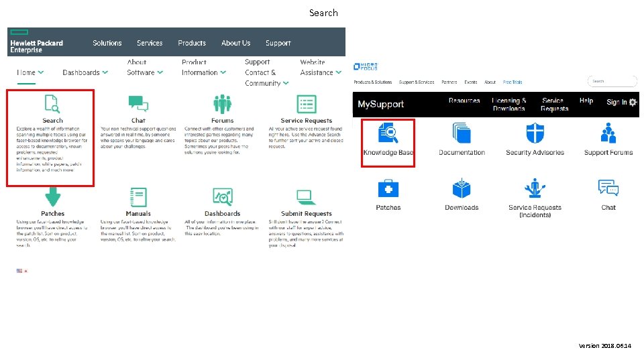Click the US flag language icon
The image size is (644, 362).
[x=19, y=271]
